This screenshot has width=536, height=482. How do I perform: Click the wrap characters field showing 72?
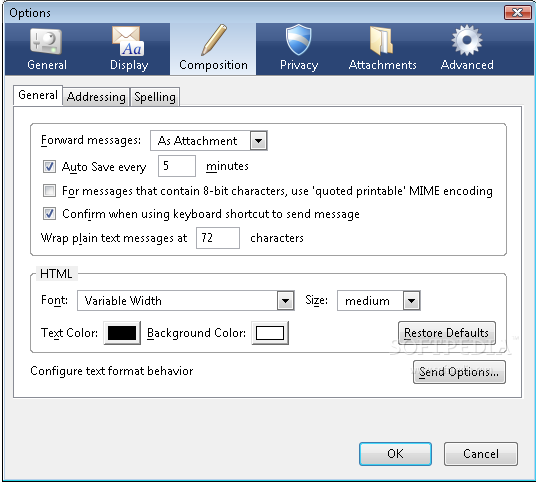point(218,238)
